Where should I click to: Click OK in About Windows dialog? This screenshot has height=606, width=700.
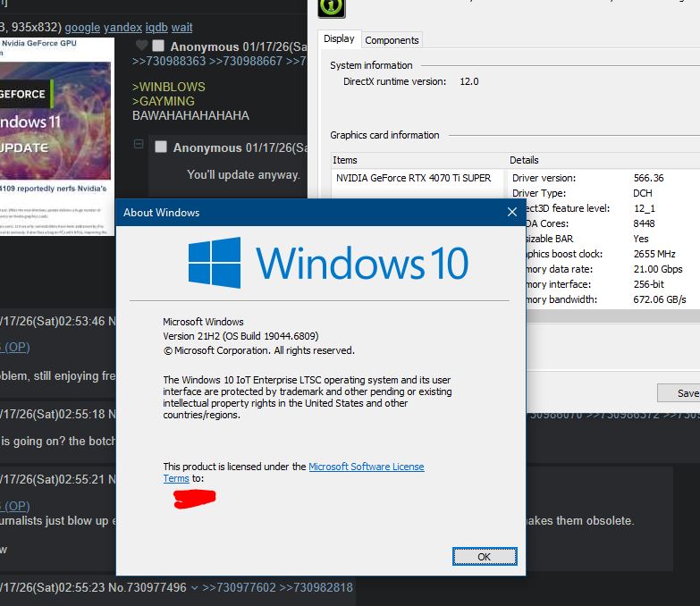(x=485, y=557)
